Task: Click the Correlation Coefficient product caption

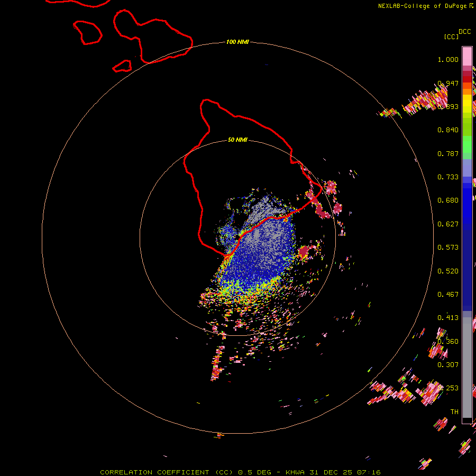Action: coord(240,472)
